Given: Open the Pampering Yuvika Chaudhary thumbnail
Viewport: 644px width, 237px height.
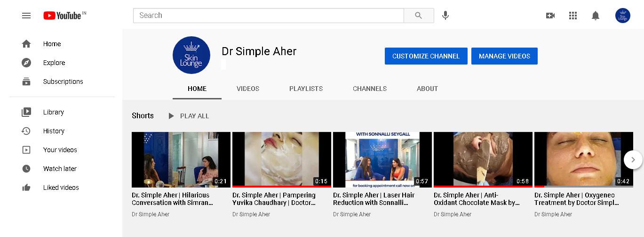Looking at the screenshot, I should coord(282,160).
